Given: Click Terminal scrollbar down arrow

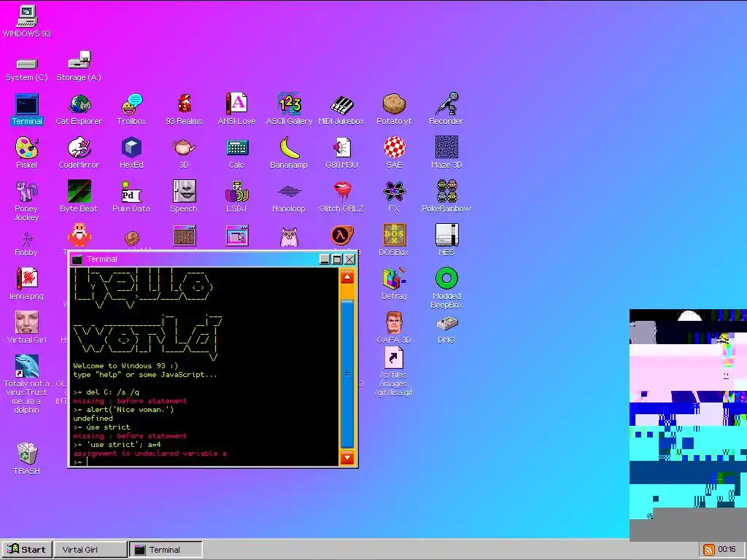Looking at the screenshot, I should point(347,458).
